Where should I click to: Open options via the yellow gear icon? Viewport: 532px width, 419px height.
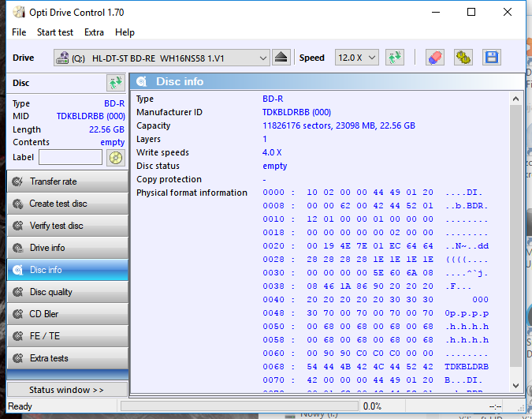(463, 58)
